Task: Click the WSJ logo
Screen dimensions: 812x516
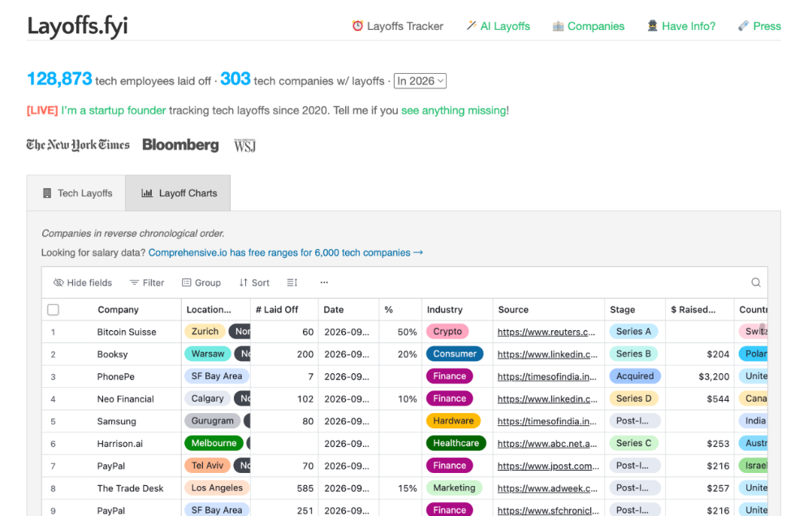Action: point(245,145)
